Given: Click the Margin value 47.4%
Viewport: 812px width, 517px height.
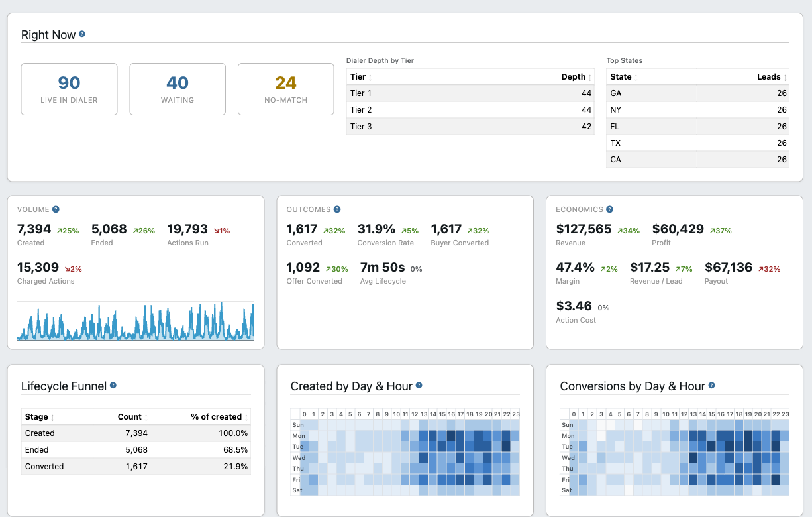Looking at the screenshot, I should click(576, 268).
